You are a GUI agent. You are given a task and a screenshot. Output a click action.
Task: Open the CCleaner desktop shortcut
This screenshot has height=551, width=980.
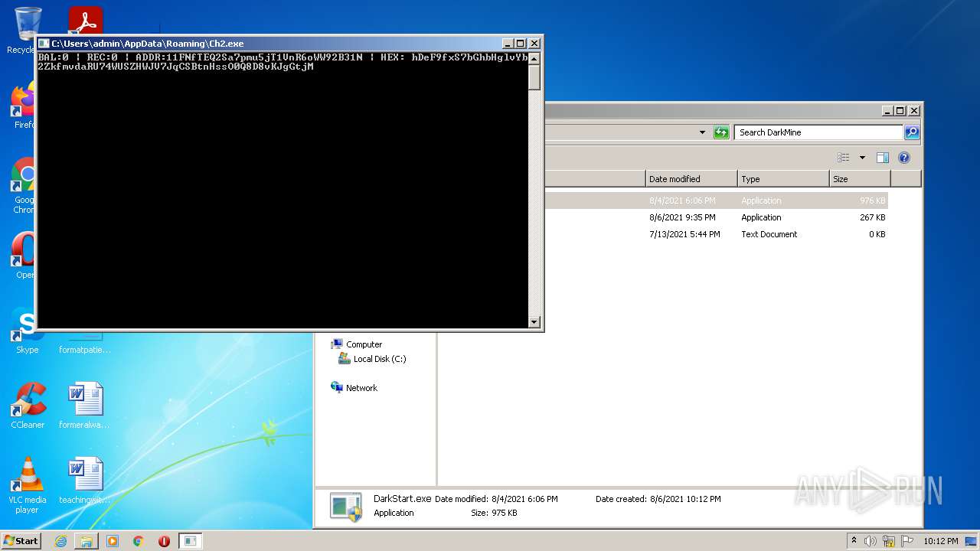coord(28,406)
